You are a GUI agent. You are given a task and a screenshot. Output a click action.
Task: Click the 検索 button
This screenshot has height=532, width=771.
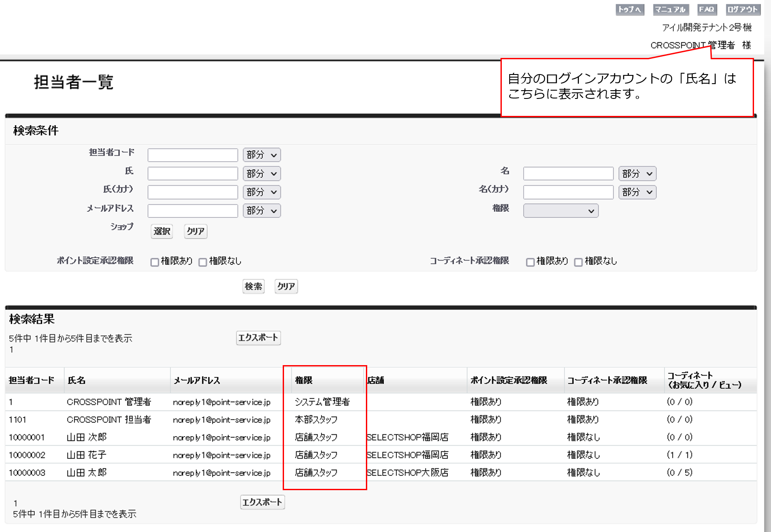(x=253, y=286)
